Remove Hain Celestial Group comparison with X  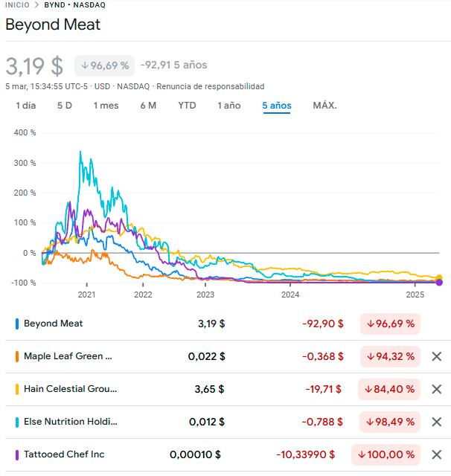pyautogui.click(x=437, y=389)
